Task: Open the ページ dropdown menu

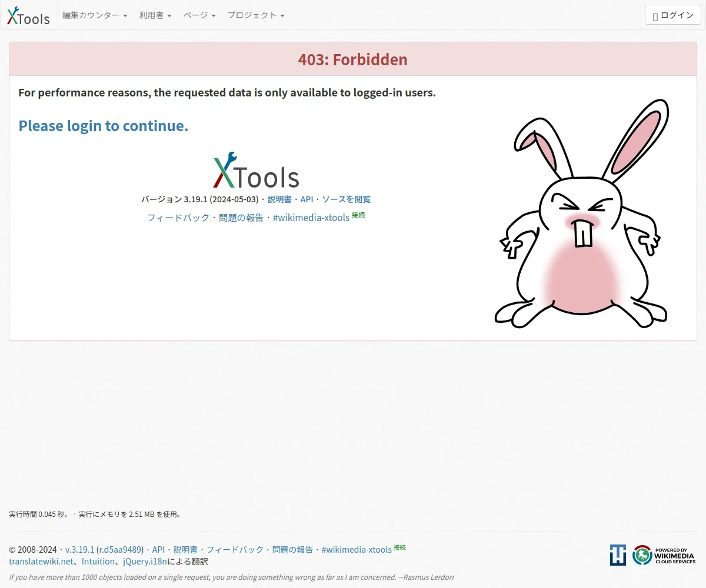Action: click(x=199, y=15)
